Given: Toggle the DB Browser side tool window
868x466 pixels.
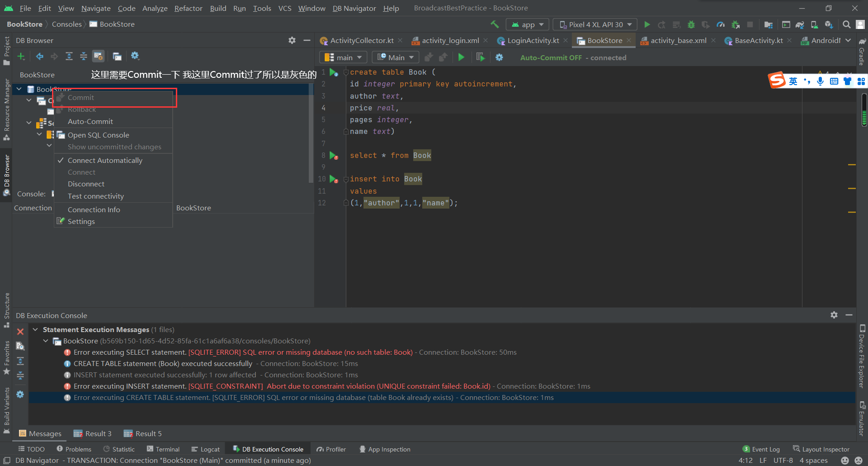Looking at the screenshot, I should coord(6,174).
